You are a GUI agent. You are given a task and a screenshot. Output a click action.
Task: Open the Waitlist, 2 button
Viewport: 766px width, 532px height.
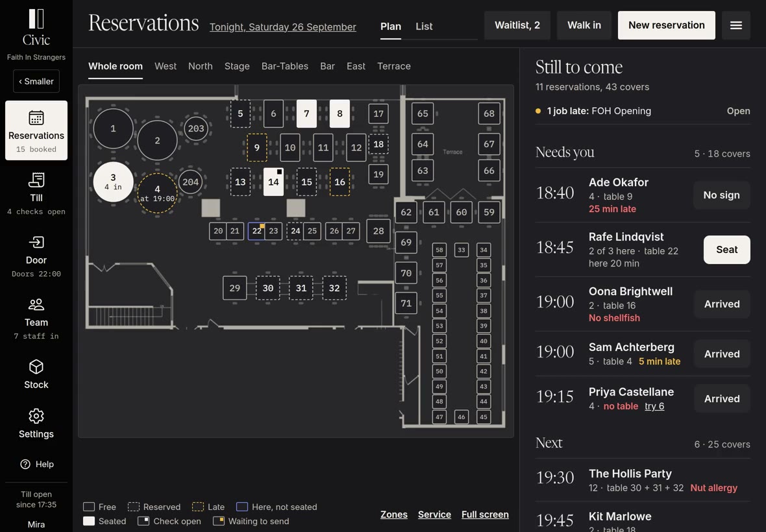pos(517,25)
